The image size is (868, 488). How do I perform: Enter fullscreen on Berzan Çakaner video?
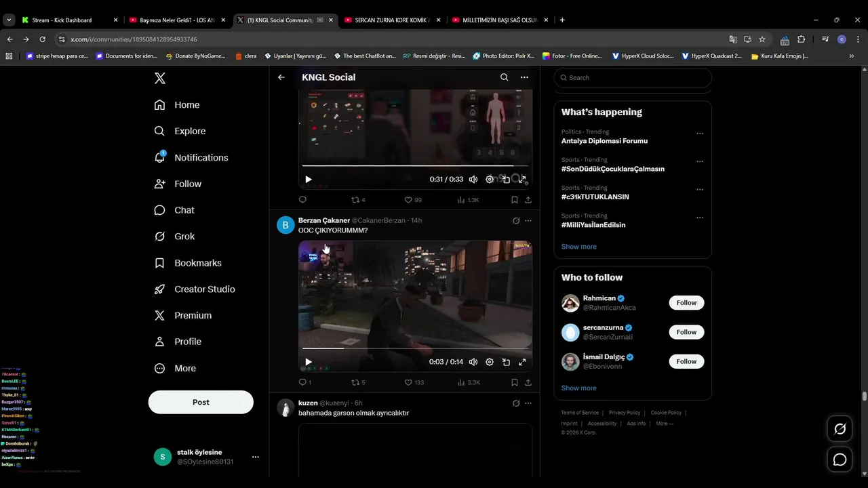coord(522,362)
